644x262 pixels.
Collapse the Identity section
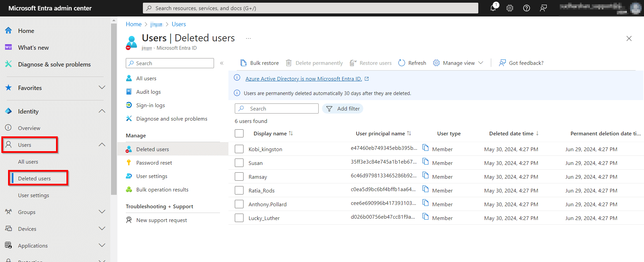tap(102, 111)
